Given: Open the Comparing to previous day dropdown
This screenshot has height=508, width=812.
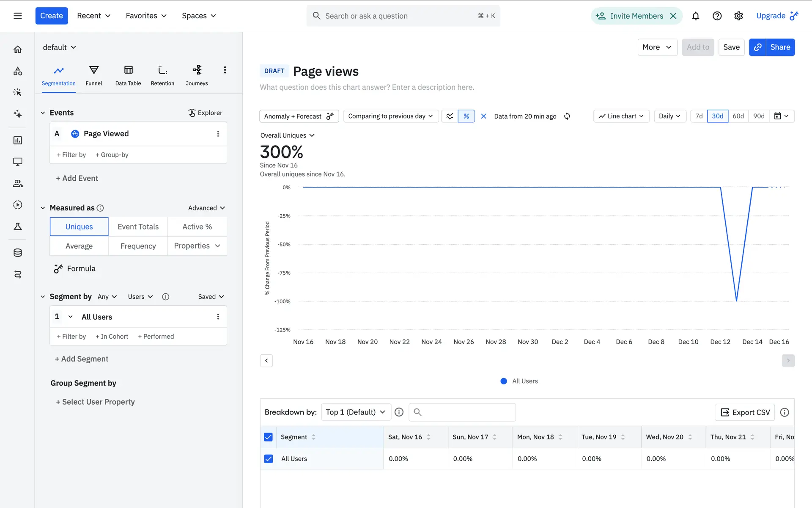Looking at the screenshot, I should click(x=390, y=116).
